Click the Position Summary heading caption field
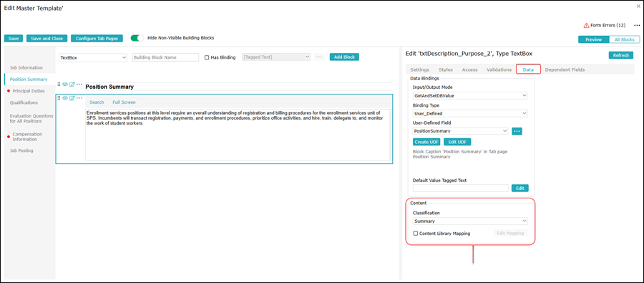The image size is (644, 283). [238, 87]
